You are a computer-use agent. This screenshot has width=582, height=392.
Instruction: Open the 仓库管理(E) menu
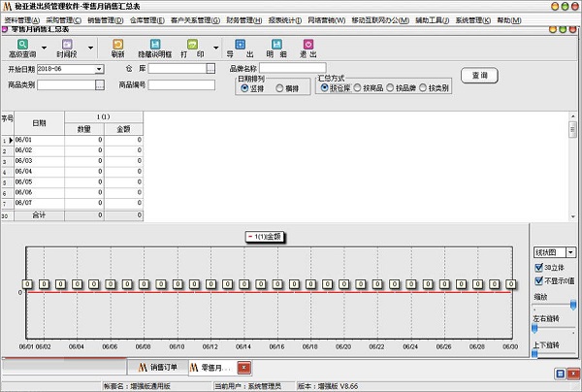[x=147, y=20]
